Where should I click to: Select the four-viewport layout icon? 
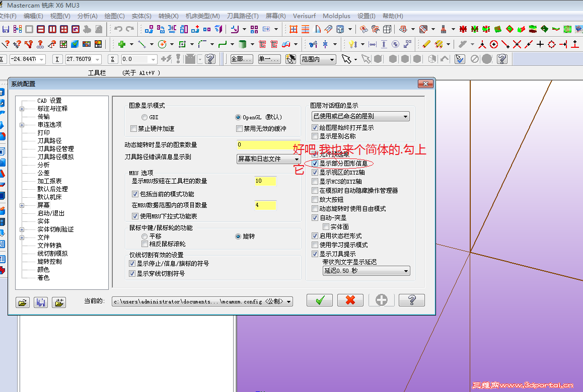click(64, 29)
